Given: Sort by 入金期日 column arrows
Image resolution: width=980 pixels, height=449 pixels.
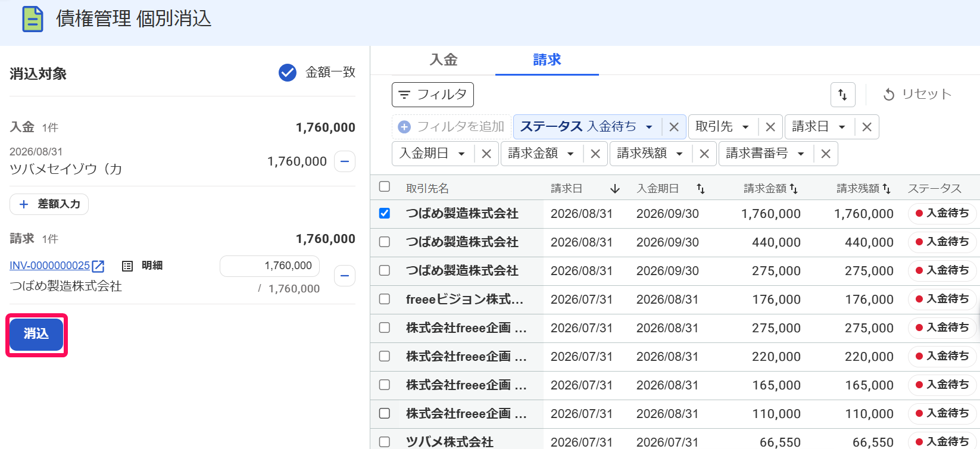Looking at the screenshot, I should click(x=701, y=189).
